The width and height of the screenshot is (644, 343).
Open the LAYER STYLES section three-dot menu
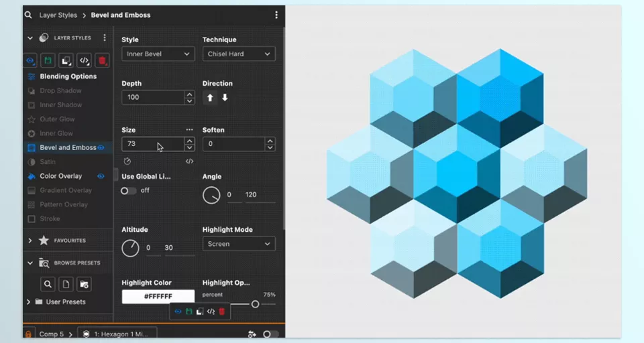pos(105,38)
